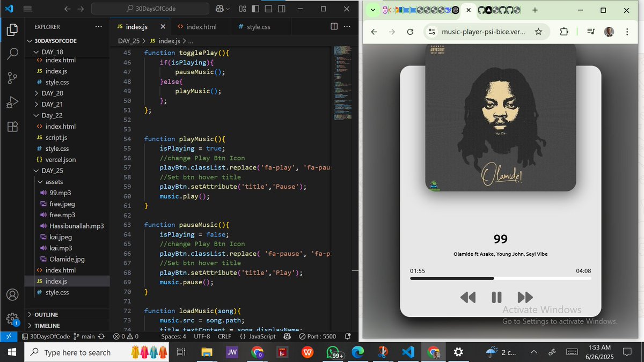This screenshot has width=644, height=362.
Task: Open a new Chrome tab
Action: (x=535, y=10)
